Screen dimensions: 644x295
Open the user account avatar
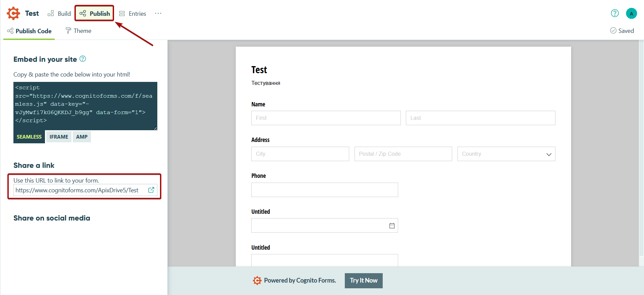click(x=632, y=13)
